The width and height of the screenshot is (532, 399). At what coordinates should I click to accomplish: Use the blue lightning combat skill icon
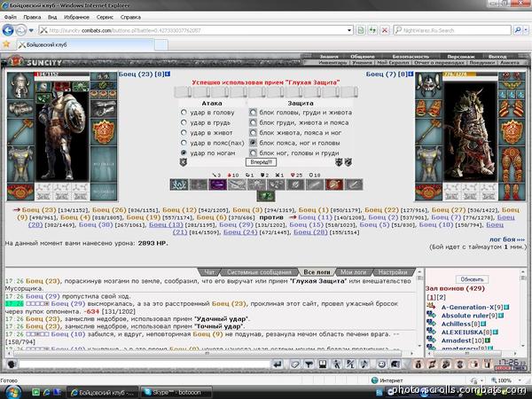[x=179, y=184]
